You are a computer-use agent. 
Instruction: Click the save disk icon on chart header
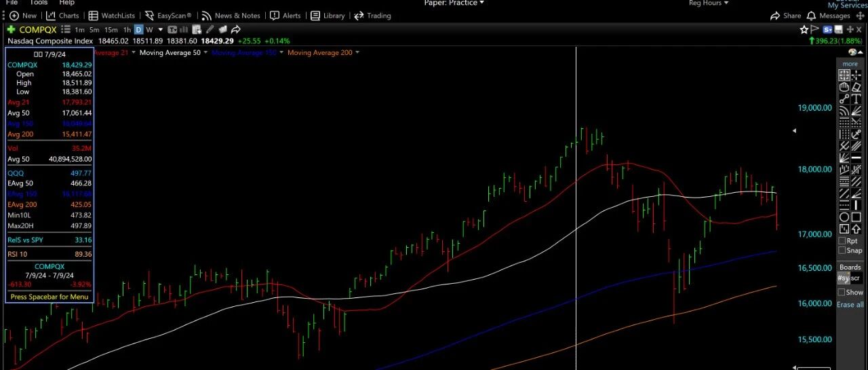(x=839, y=29)
